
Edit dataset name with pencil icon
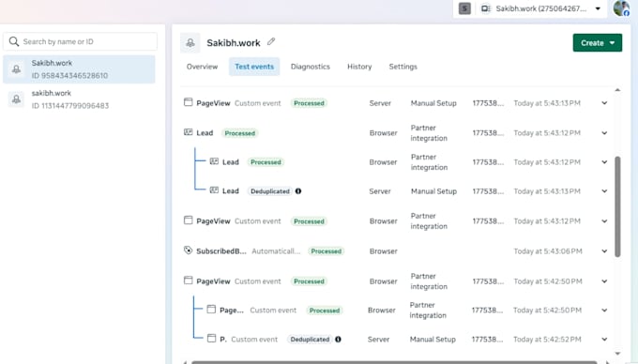(271, 41)
